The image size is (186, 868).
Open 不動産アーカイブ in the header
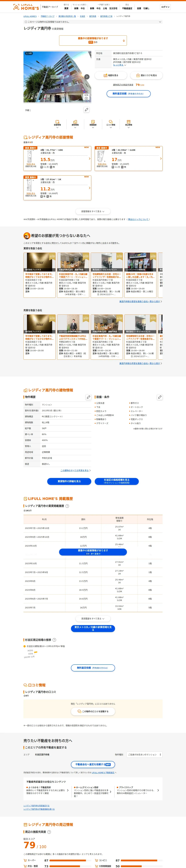click(50, 7)
